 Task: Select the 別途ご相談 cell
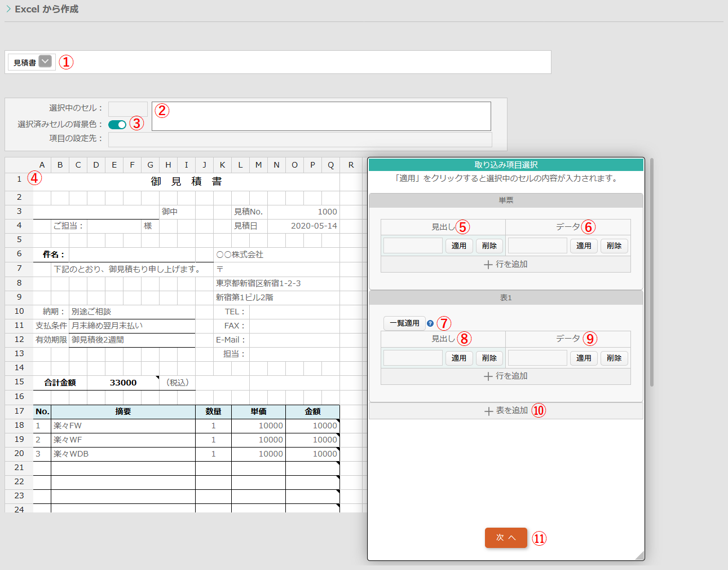tap(132, 312)
